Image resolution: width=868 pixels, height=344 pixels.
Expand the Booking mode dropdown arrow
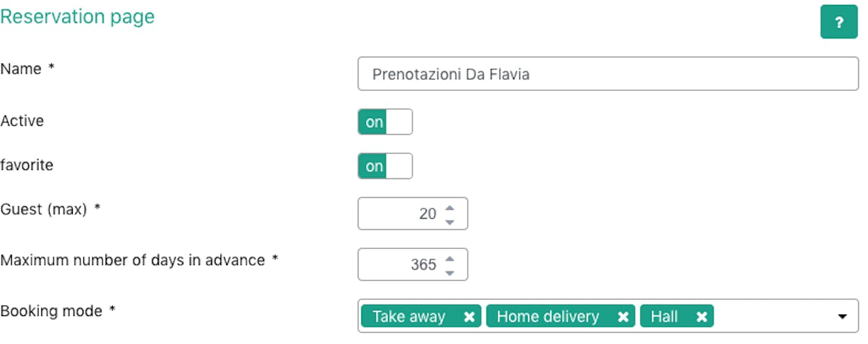click(842, 317)
